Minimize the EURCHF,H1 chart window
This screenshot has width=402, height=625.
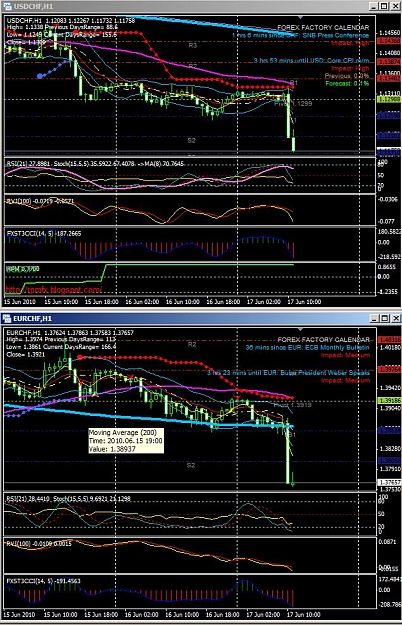tap(373, 318)
